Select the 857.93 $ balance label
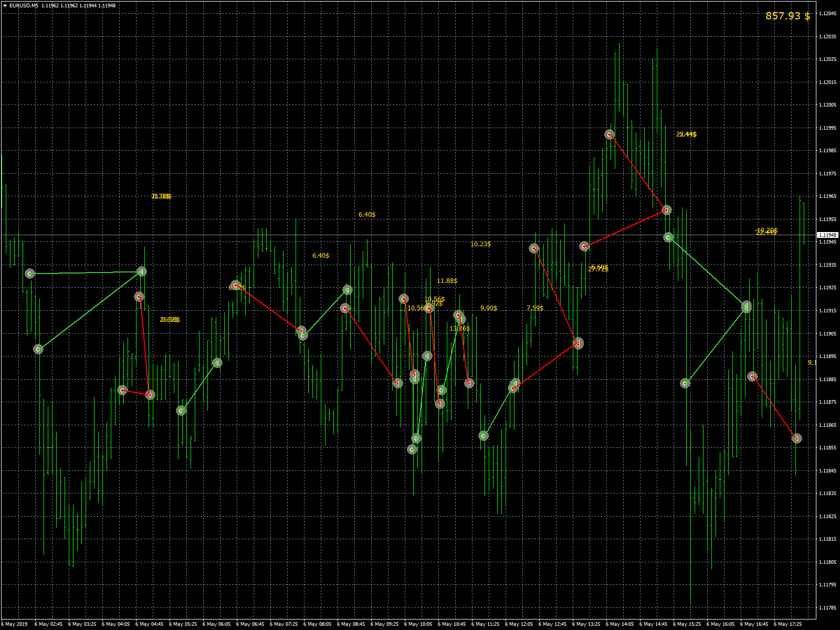This screenshot has height=630, width=840. click(787, 16)
